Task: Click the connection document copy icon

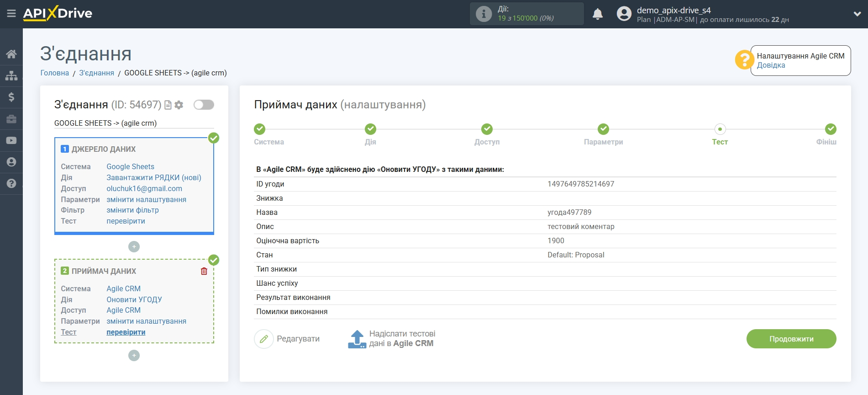Action: coord(168,105)
